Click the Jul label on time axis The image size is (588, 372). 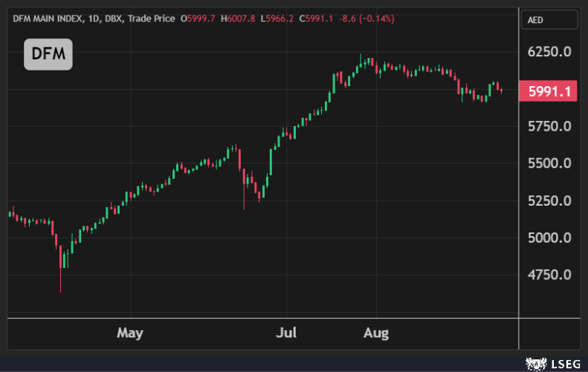point(286,332)
